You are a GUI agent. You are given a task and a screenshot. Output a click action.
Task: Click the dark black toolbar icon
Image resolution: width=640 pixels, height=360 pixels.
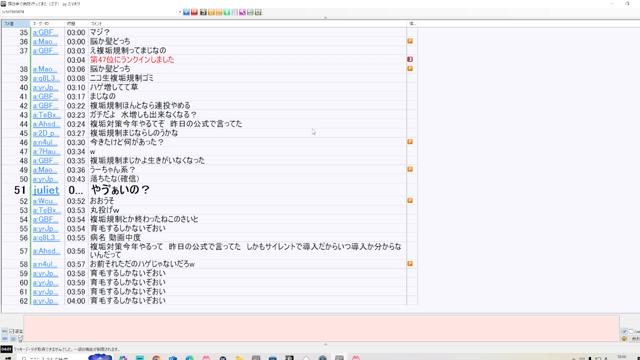(203, 12)
